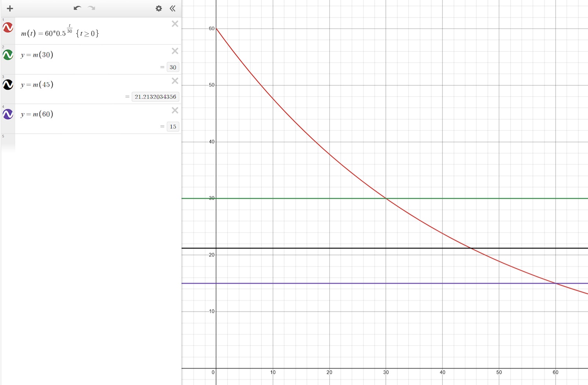The width and height of the screenshot is (588, 385).
Task: Select the 21.2132034356 result value
Action: [x=155, y=97]
